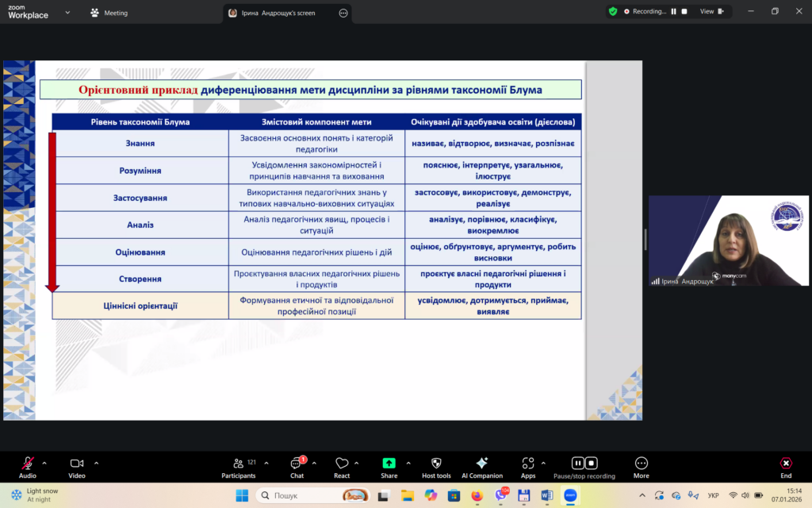Open the Zoom Workplace dropdown chevron

[x=67, y=13]
